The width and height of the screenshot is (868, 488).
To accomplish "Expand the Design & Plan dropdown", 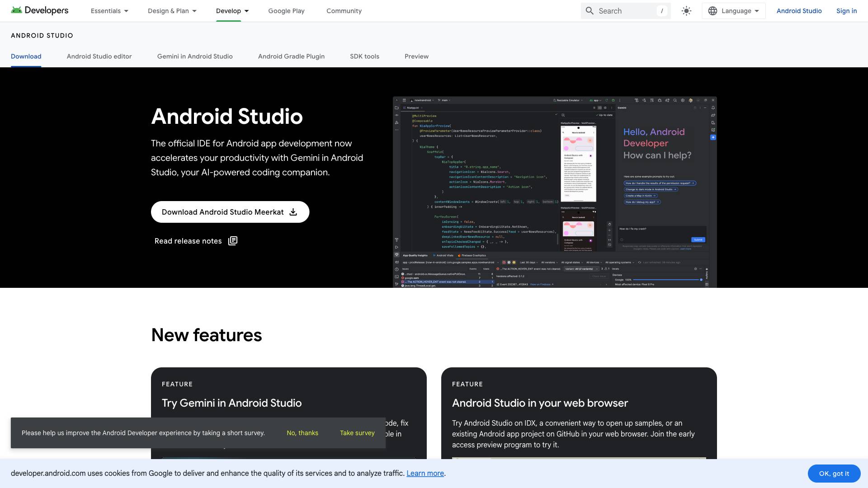I will (x=172, y=11).
